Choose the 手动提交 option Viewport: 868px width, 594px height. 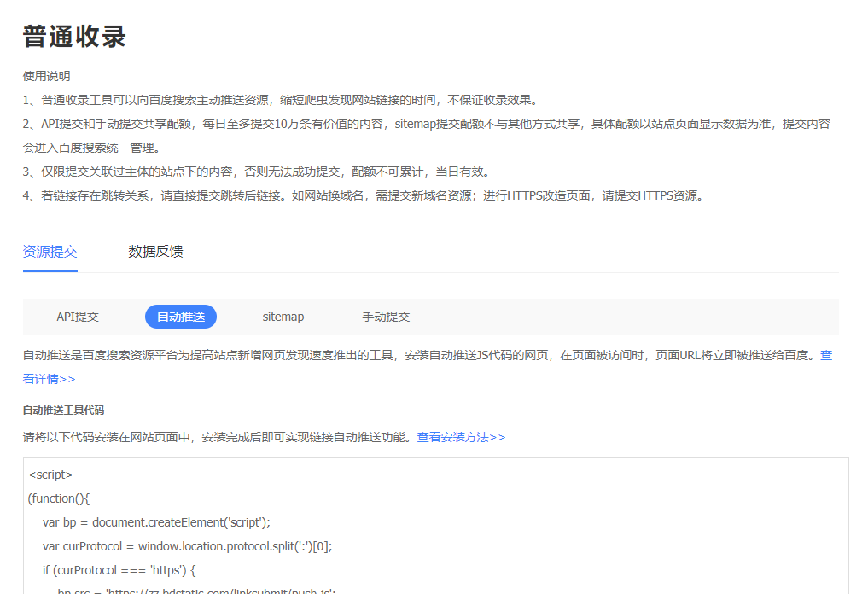point(386,317)
